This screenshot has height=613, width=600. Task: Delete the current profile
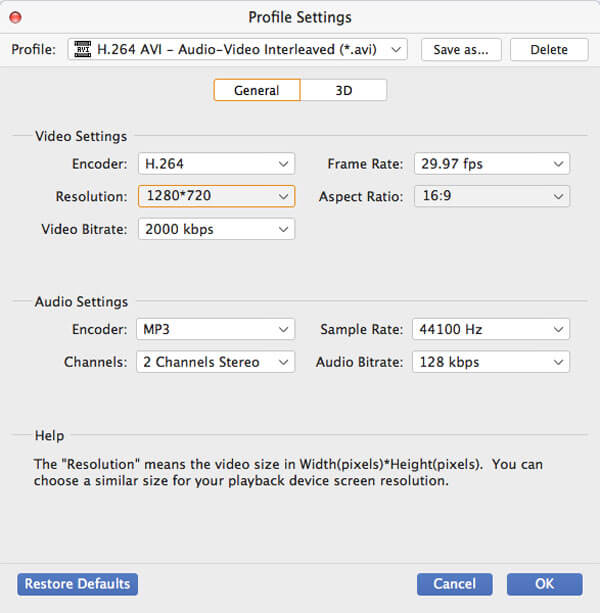click(x=548, y=49)
